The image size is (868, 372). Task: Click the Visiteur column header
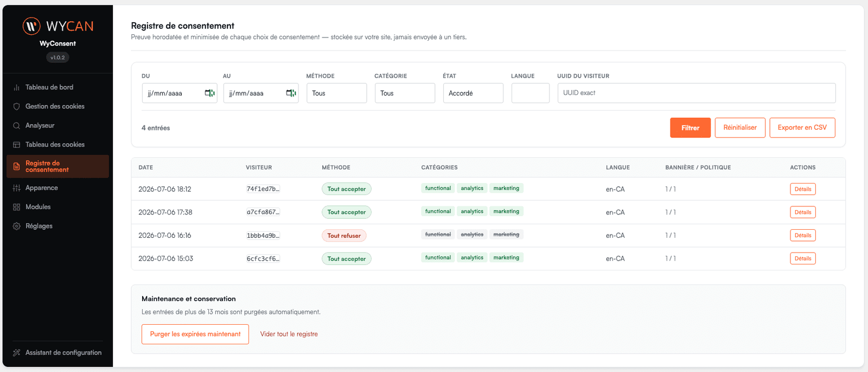(x=259, y=167)
